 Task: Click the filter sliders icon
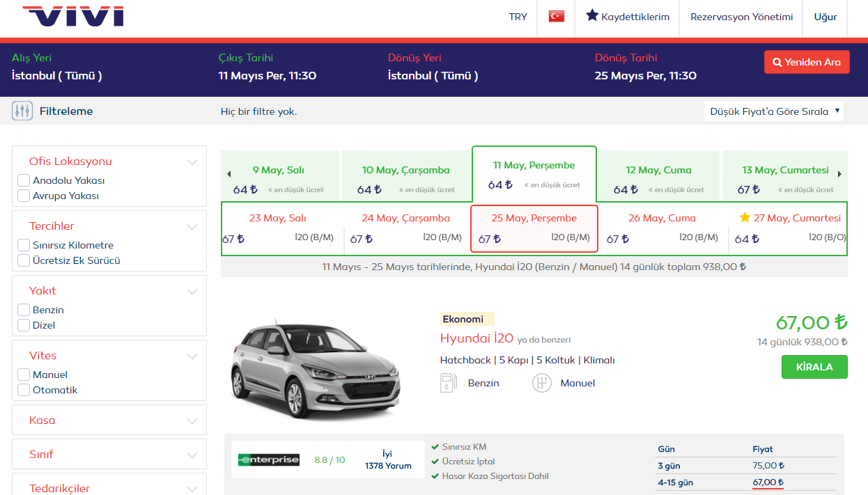pyautogui.click(x=22, y=111)
